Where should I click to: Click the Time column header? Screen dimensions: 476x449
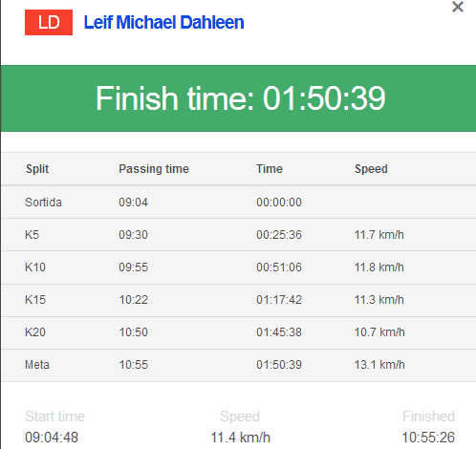270,169
